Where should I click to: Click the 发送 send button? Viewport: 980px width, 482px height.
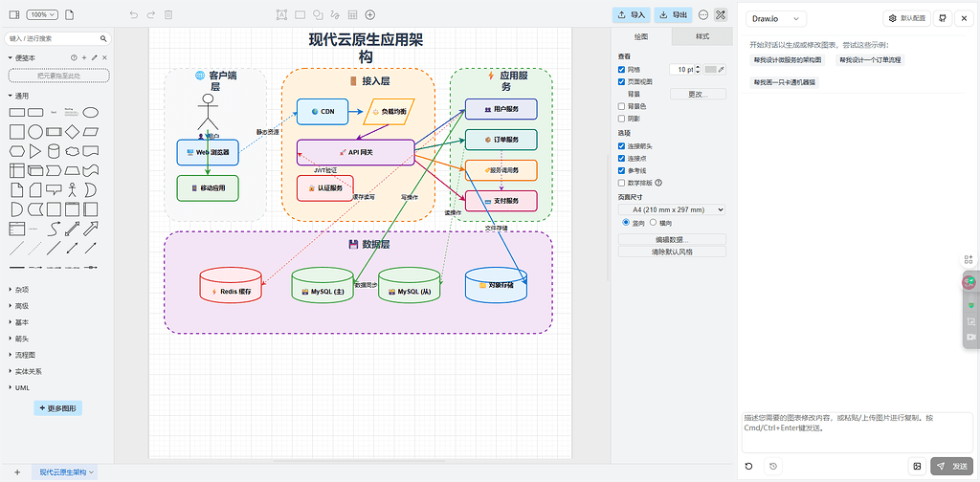(x=952, y=466)
